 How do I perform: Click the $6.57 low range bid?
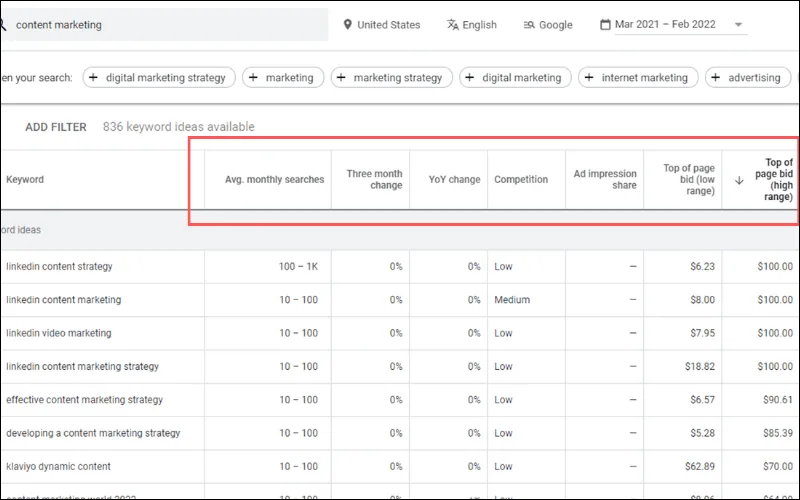click(703, 399)
